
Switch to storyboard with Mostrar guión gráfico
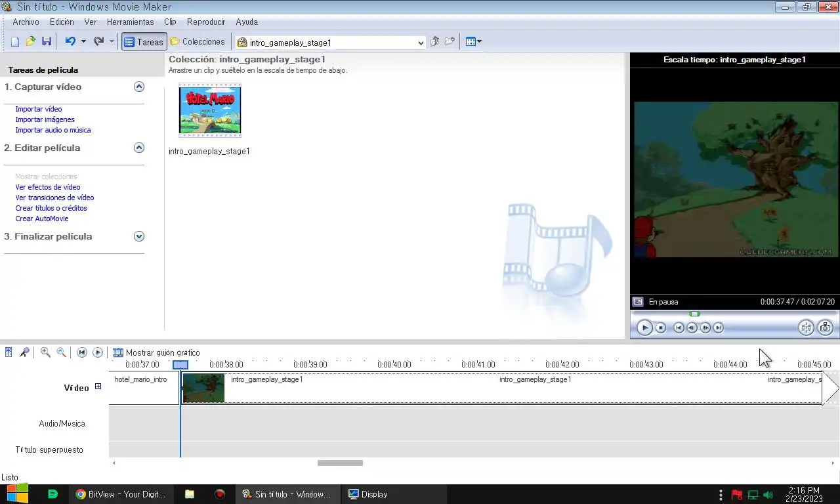tap(156, 352)
